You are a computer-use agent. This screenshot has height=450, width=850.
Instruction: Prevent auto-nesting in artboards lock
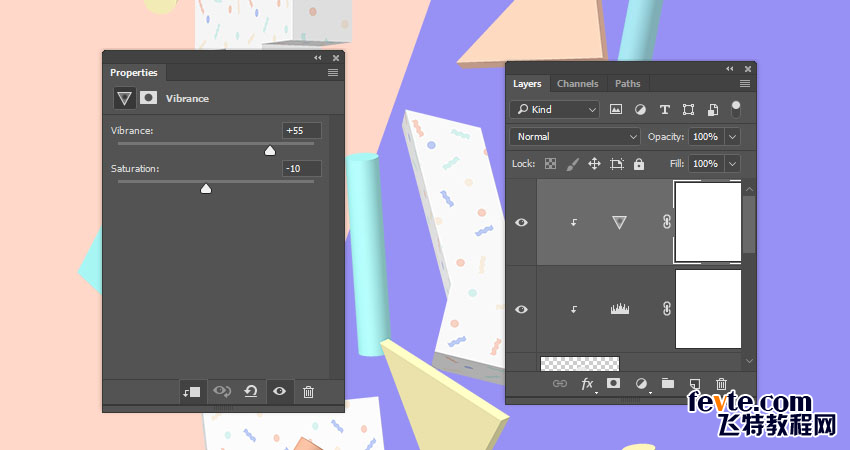617,164
